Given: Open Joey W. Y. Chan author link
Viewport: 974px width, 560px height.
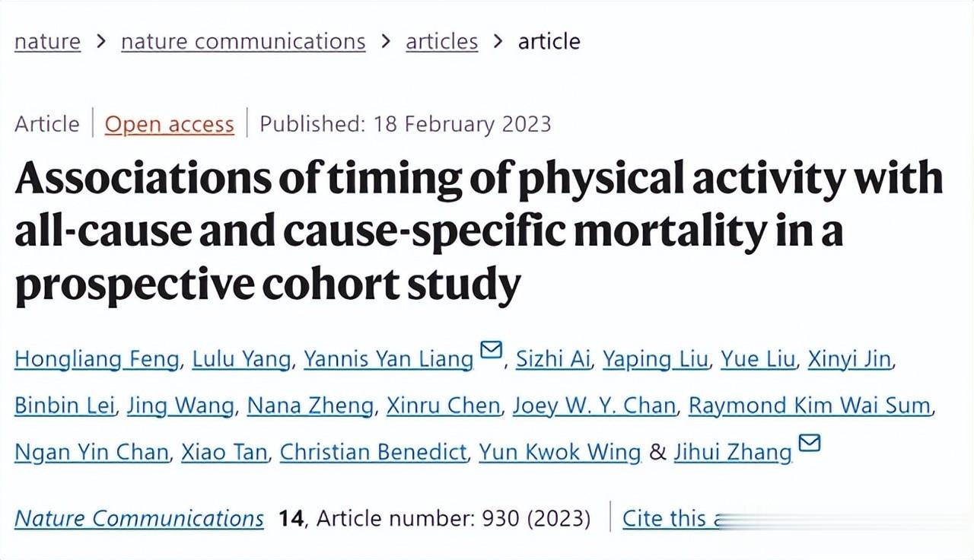Looking at the screenshot, I should coord(594,406).
